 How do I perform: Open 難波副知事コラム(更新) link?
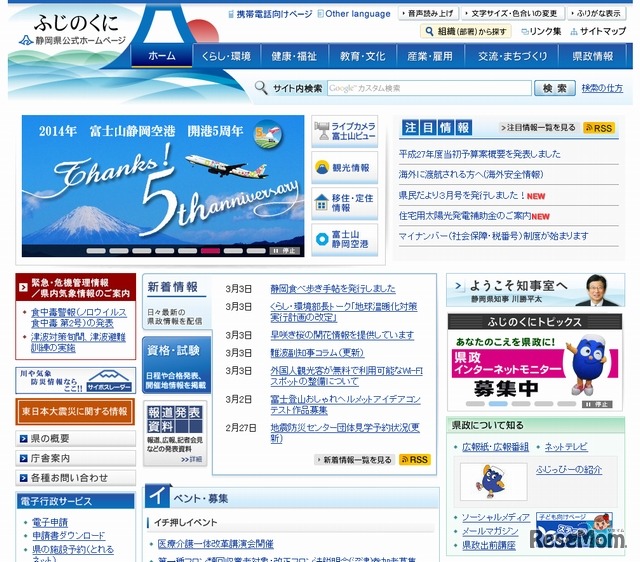coord(317,353)
